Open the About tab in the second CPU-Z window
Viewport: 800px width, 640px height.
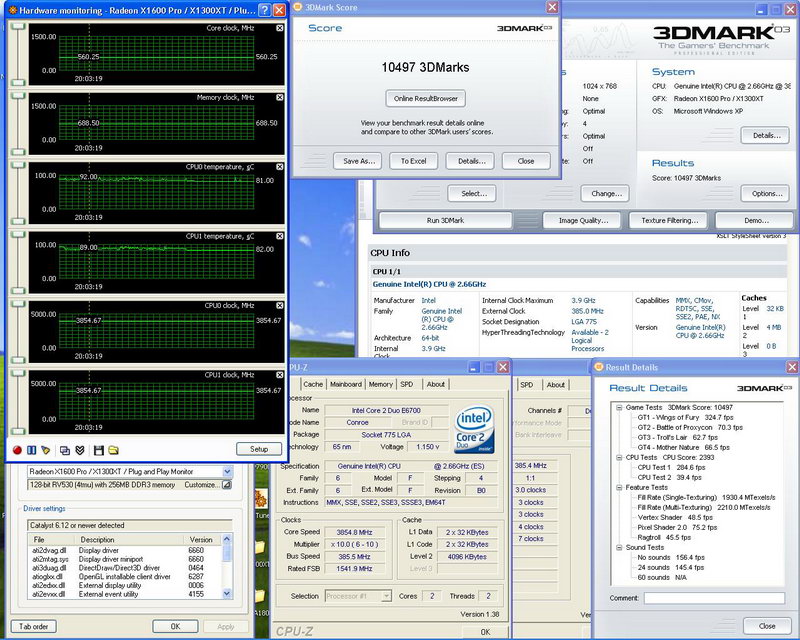tap(556, 385)
